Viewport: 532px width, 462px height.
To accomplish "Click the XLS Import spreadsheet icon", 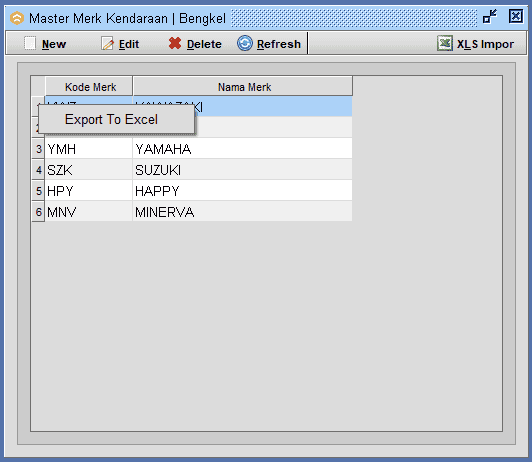I will tap(445, 43).
